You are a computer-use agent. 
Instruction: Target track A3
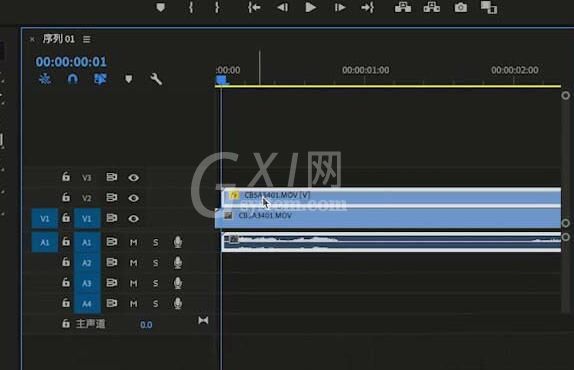[x=87, y=283]
